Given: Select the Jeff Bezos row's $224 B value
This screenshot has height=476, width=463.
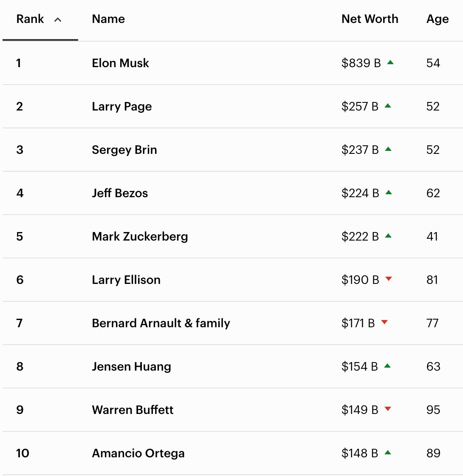Looking at the screenshot, I should 360,193.
